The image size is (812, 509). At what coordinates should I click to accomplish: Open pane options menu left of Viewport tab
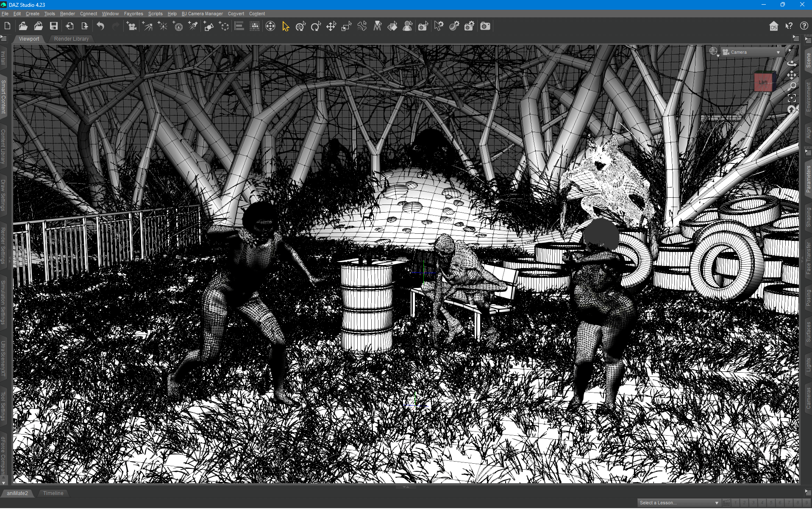[4, 39]
